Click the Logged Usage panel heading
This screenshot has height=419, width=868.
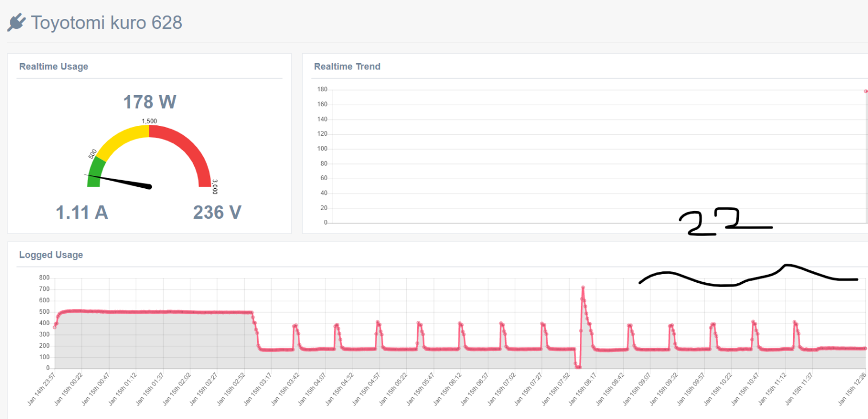point(51,255)
